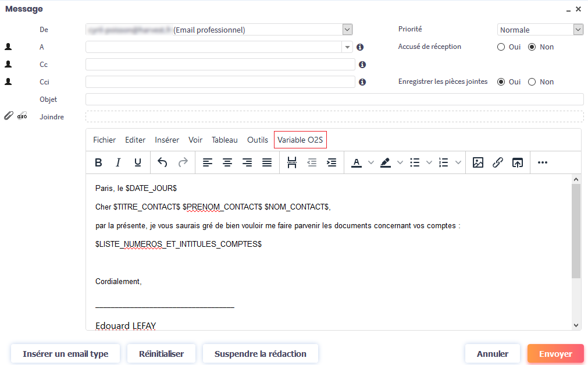Insert an image into the email
The width and height of the screenshot is (588, 365).
pos(478,163)
